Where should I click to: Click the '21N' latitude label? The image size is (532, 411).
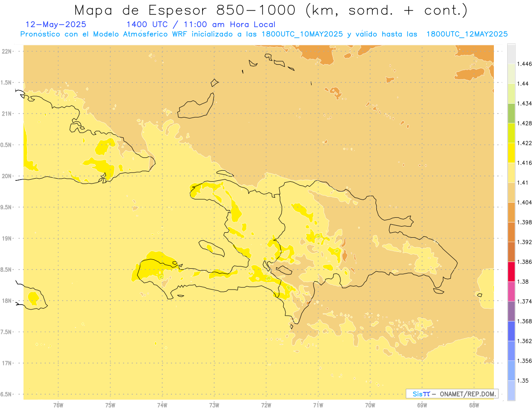(x=7, y=114)
